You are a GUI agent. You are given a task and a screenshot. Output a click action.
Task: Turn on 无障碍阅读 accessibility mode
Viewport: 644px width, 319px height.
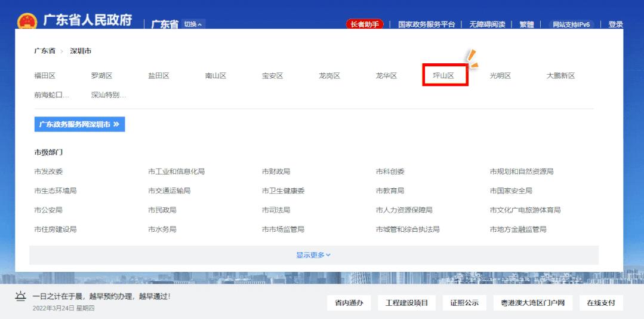pyautogui.click(x=487, y=24)
